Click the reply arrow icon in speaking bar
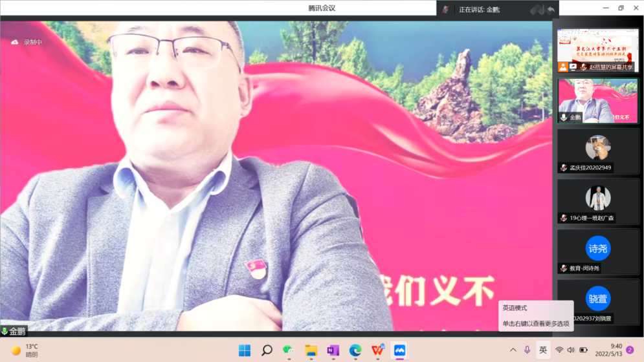The width and height of the screenshot is (644, 362). click(551, 10)
